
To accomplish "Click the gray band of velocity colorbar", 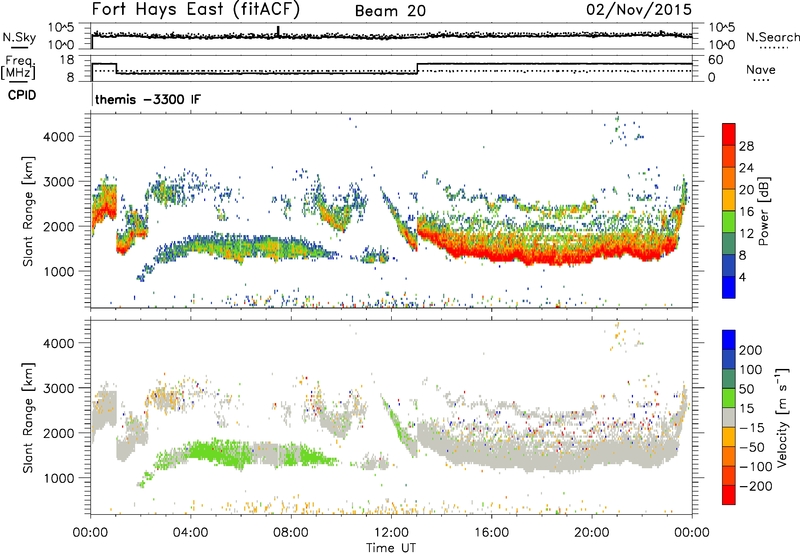I will [x=729, y=418].
